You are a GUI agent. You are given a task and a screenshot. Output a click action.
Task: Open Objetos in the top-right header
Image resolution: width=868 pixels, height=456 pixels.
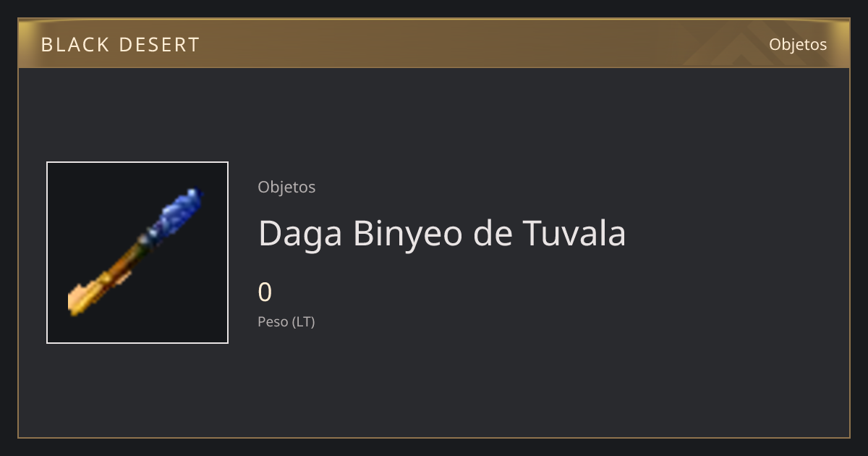(798, 44)
